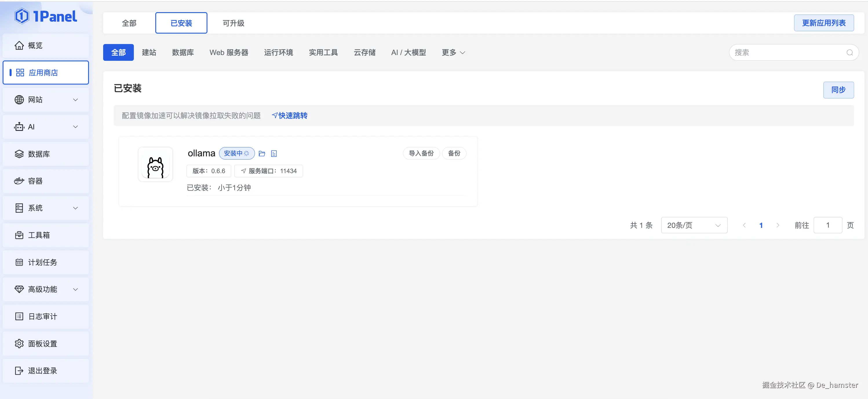Click the 退出登录 logout item
868x399 pixels.
click(46, 370)
